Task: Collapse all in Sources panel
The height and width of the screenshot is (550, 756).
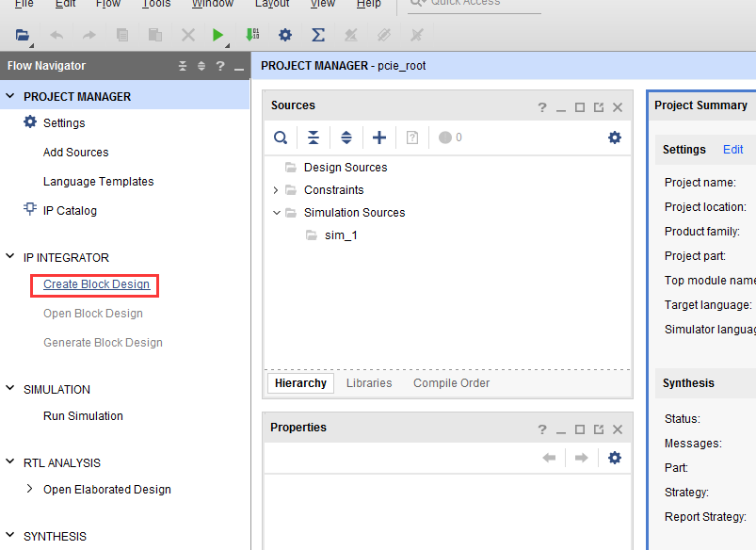Action: [314, 137]
